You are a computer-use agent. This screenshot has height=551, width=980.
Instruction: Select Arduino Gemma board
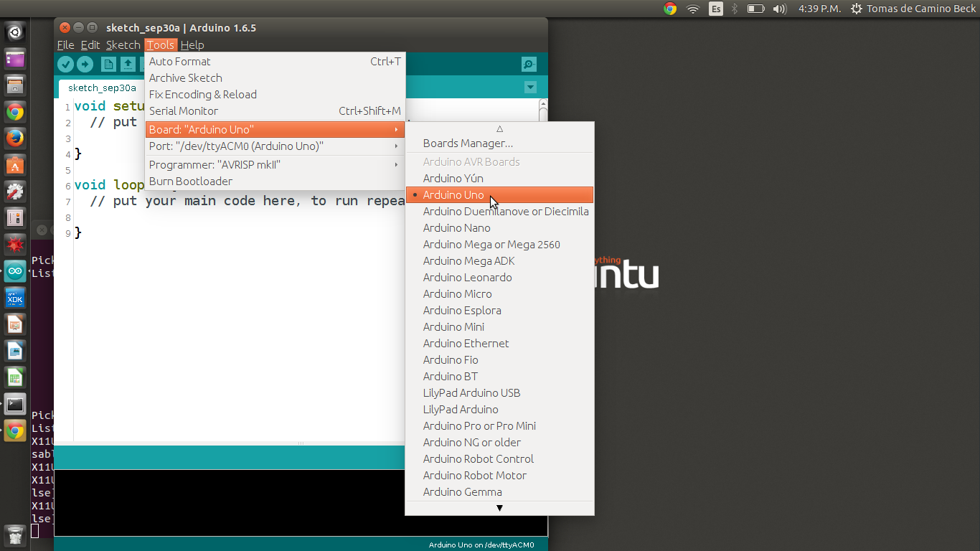(x=499, y=491)
